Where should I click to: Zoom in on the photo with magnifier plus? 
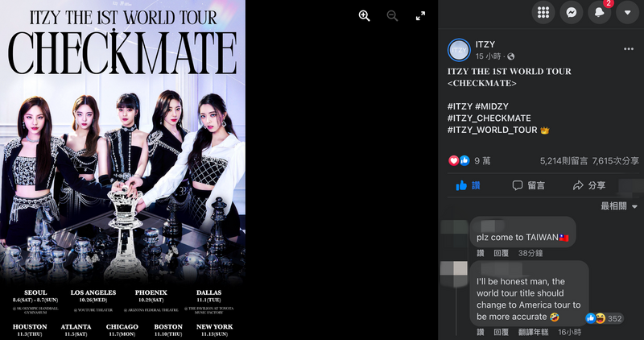tap(365, 16)
